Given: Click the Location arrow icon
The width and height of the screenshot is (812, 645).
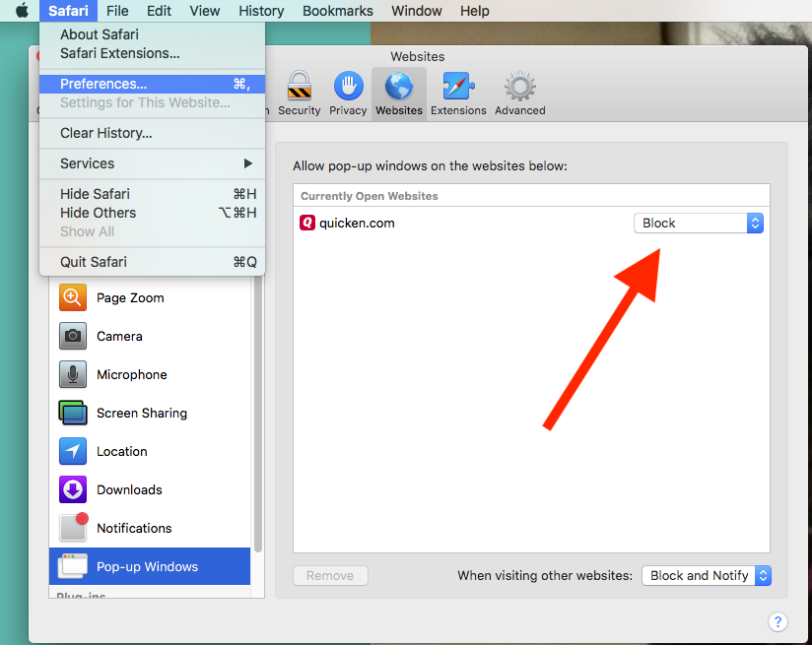Looking at the screenshot, I should tap(73, 451).
